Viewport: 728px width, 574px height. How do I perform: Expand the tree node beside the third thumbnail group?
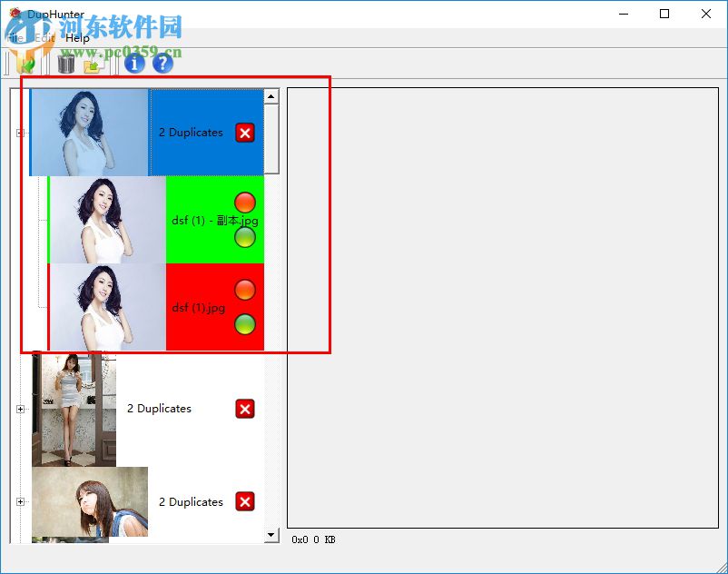20,502
